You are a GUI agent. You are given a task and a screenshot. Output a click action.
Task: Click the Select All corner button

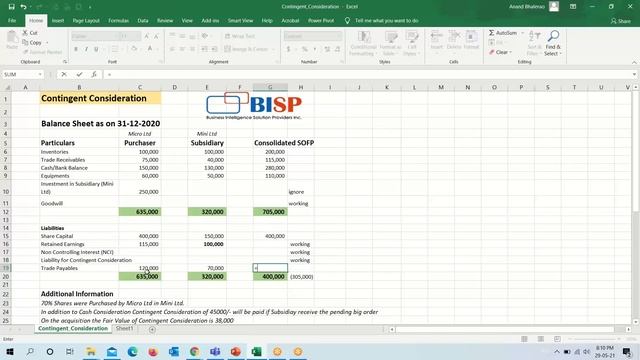(x=6, y=87)
